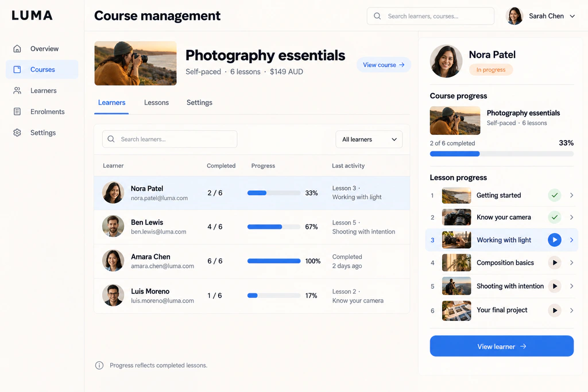Click the green checkmark for Getting started
The width and height of the screenshot is (588, 392).
click(x=554, y=195)
